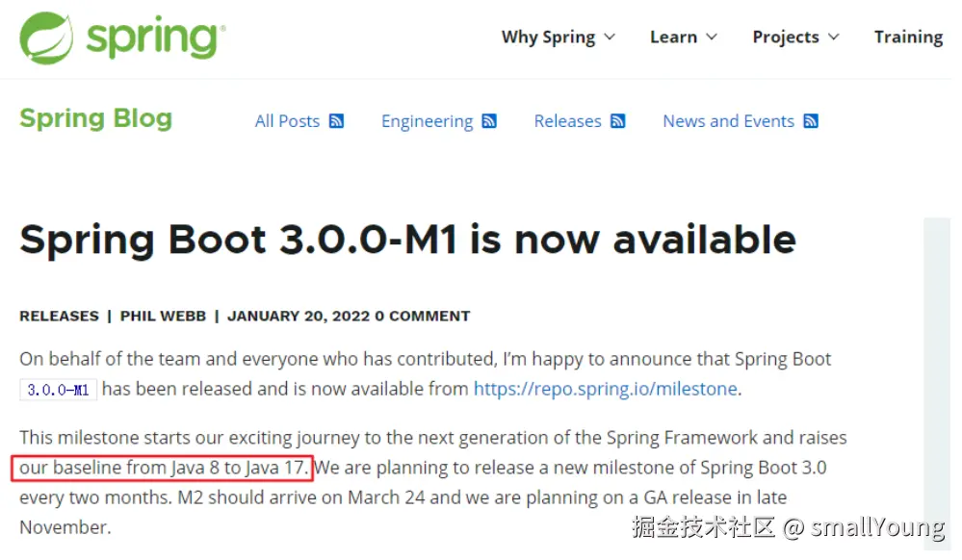Expand the Learn menu chevron
The image size is (962, 560).
712,38
